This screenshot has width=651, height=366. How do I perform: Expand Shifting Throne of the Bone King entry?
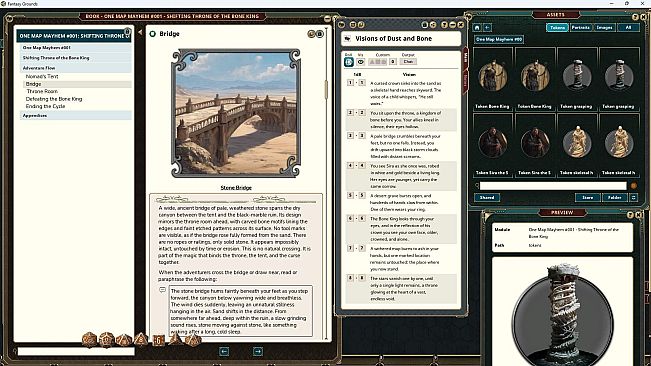tap(76, 58)
